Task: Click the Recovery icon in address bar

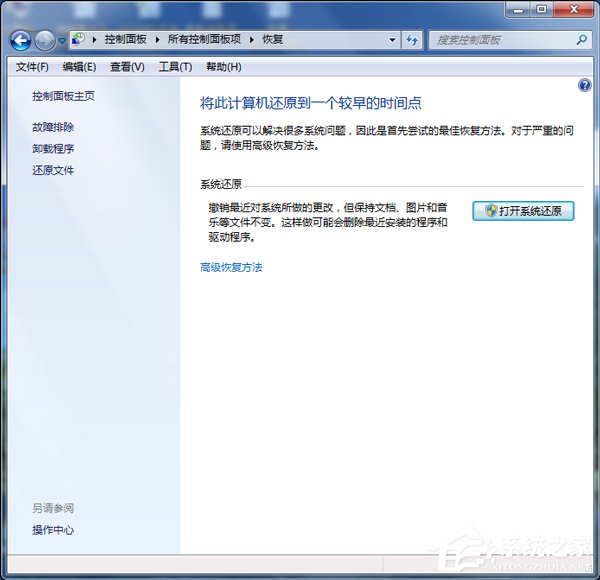Action: tap(78, 39)
